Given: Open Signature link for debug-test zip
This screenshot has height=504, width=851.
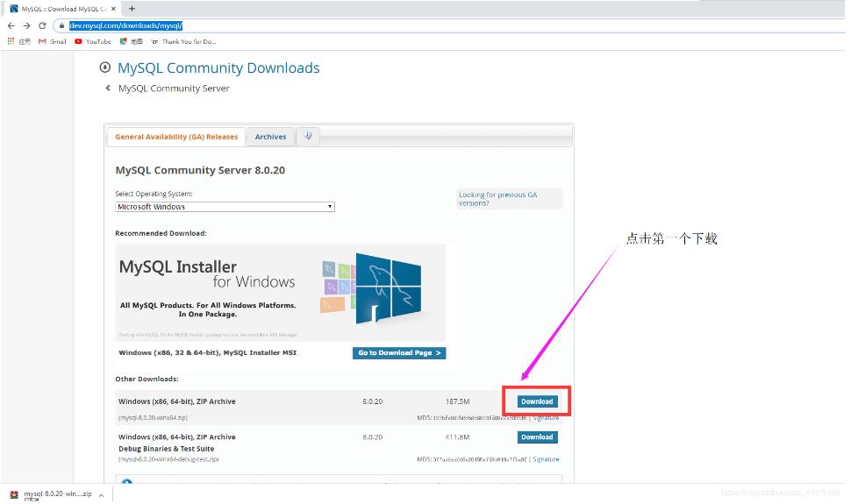Looking at the screenshot, I should click(546, 459).
